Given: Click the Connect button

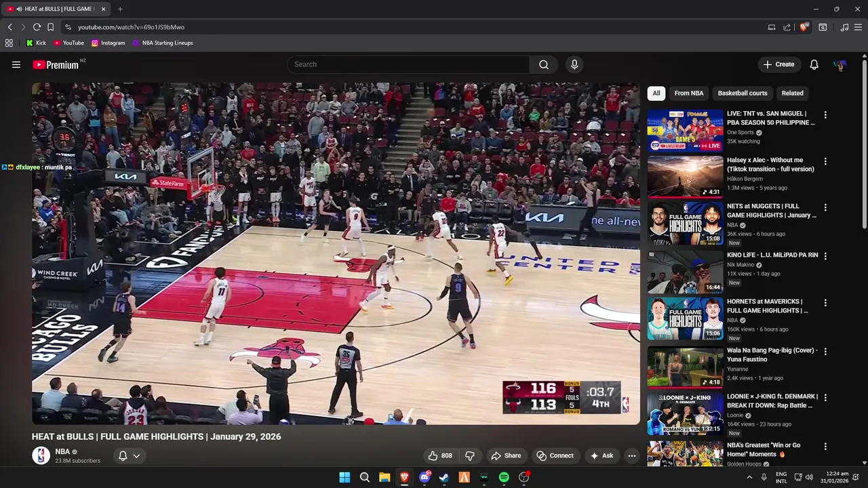Looking at the screenshot, I should pos(555,455).
